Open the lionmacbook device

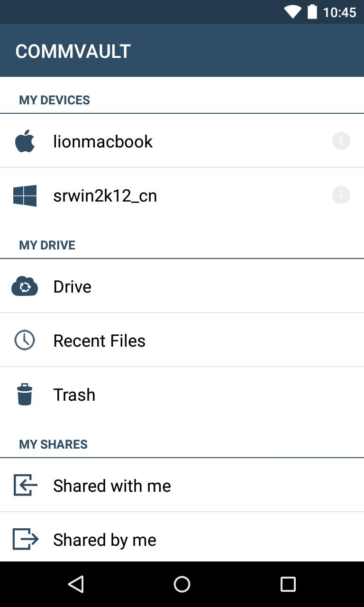pos(103,141)
